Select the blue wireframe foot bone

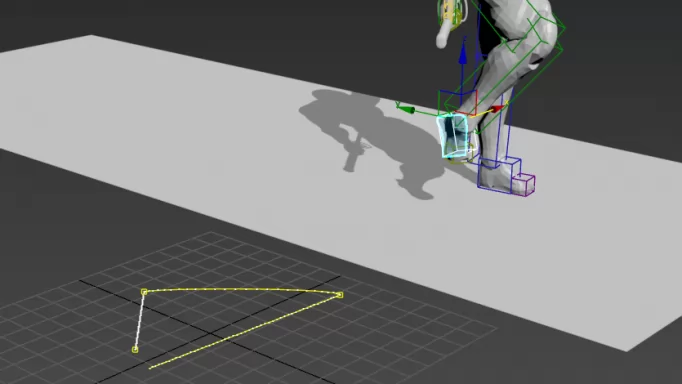click(499, 175)
